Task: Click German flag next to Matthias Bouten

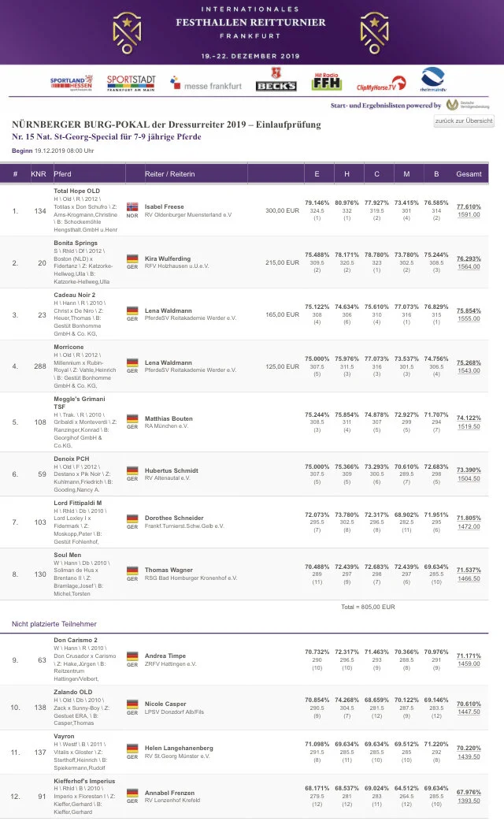Action: tap(132, 419)
